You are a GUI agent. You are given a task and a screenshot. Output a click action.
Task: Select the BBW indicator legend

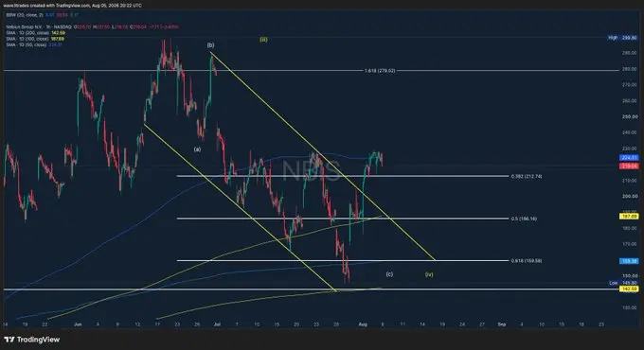coord(43,15)
